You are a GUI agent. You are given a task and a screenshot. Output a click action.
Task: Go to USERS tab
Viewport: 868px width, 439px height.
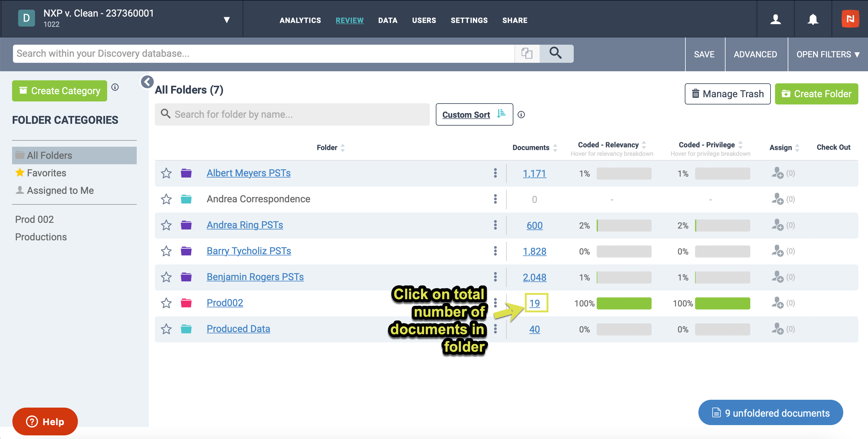pyautogui.click(x=424, y=20)
